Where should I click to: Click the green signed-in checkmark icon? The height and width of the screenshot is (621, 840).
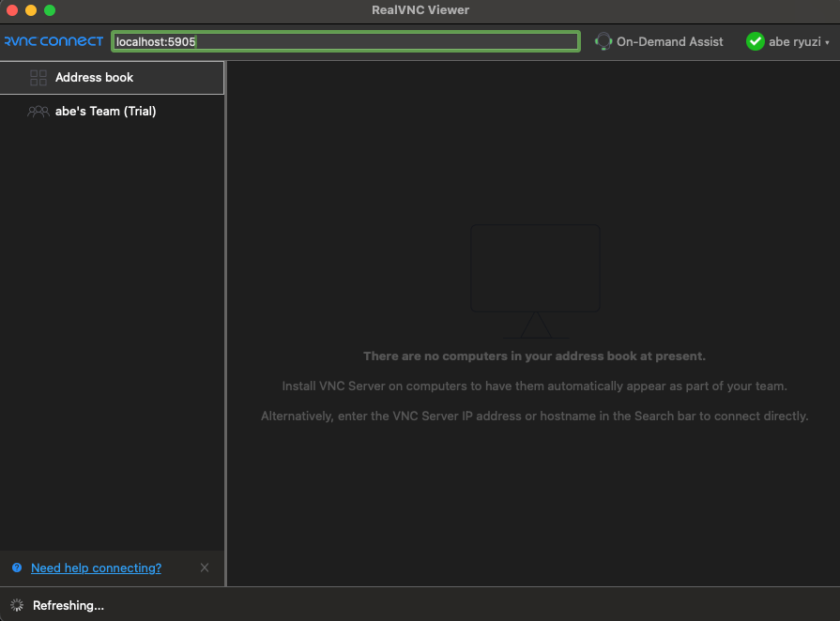(x=755, y=41)
